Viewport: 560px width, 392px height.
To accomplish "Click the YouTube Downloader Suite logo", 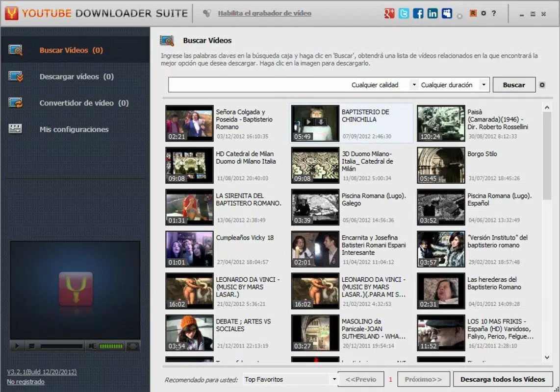I will tap(11, 13).
